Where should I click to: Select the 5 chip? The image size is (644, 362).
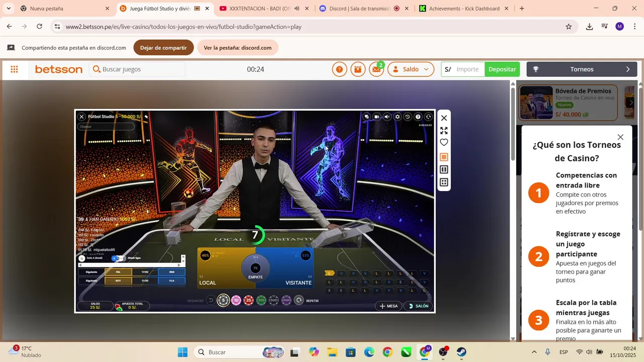(x=223, y=301)
